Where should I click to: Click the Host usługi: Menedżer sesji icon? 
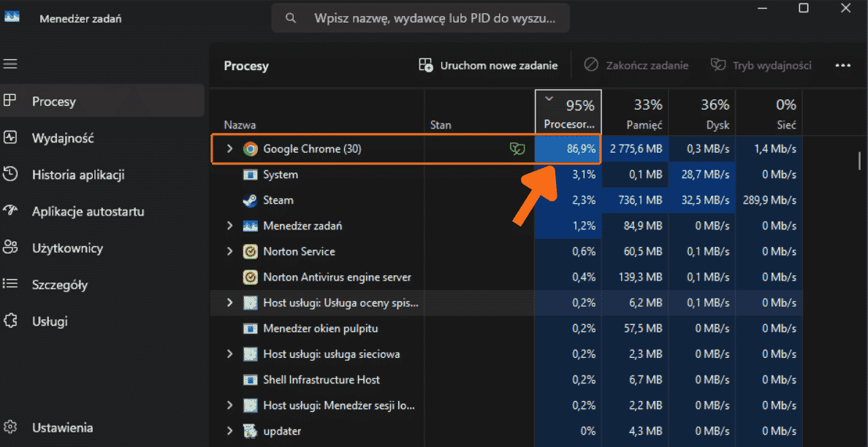pyautogui.click(x=250, y=405)
